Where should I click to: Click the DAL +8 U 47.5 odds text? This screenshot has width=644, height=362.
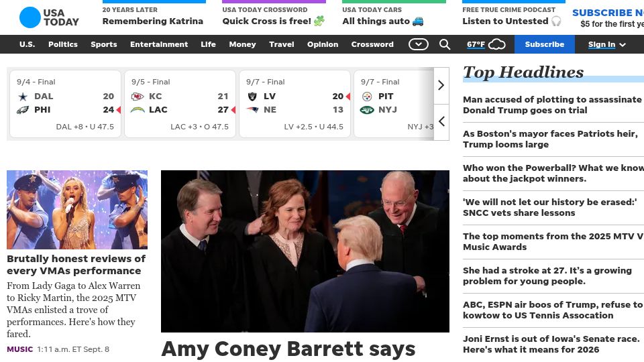[x=85, y=127]
